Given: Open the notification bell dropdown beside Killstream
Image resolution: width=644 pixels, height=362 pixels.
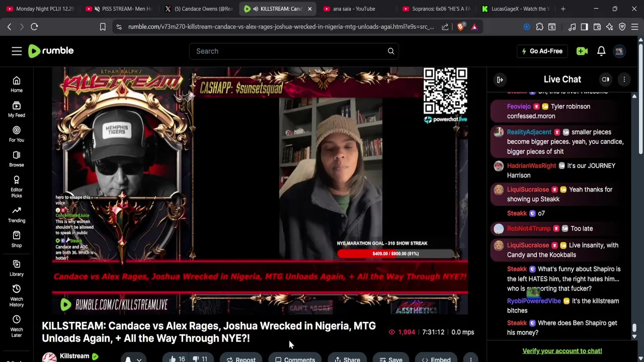Looking at the screenshot, I should coord(133,359).
